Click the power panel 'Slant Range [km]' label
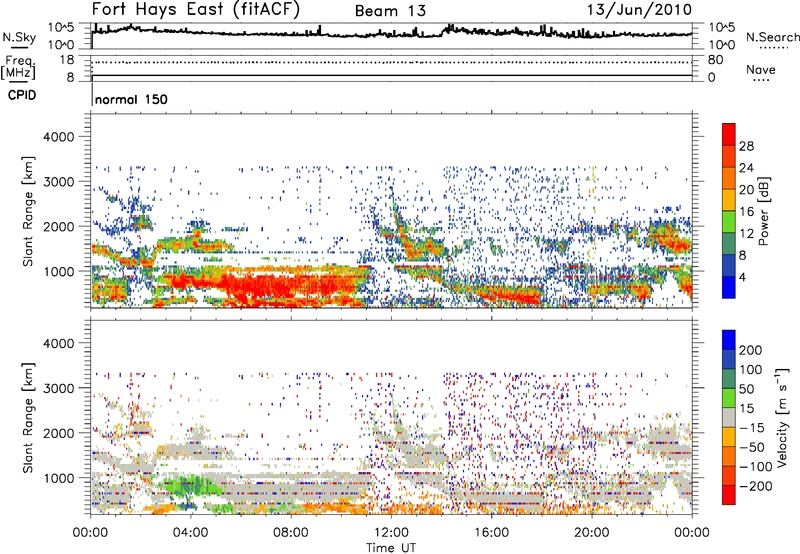 [28, 211]
